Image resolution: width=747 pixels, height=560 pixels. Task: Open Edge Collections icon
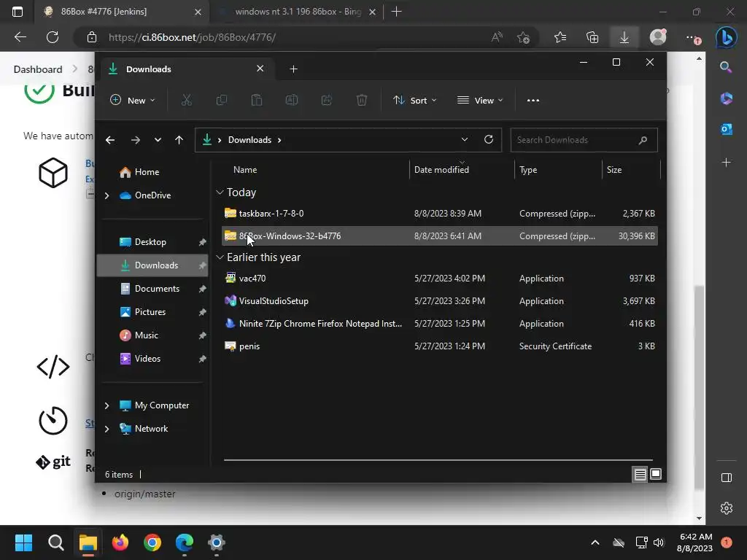592,37
